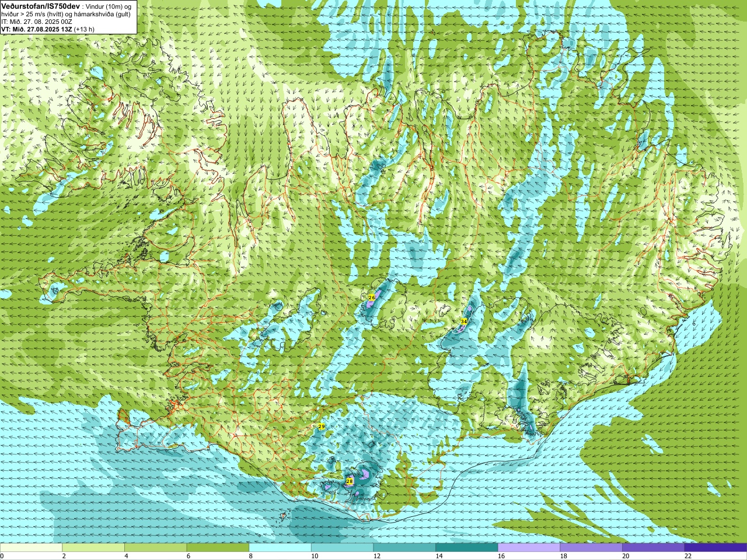Click legend tick label 4
Image resolution: width=747 pixels, height=560 pixels.
pyautogui.click(x=126, y=556)
